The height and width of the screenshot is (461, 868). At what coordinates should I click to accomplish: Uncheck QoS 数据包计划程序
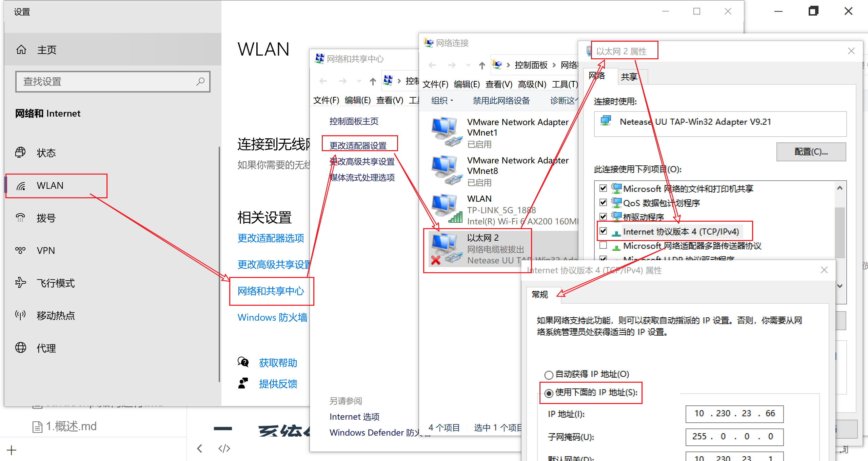coord(604,202)
